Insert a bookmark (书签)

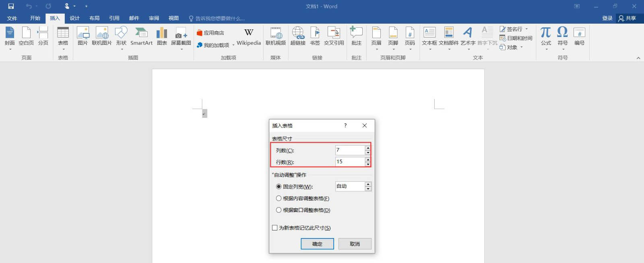[315, 36]
